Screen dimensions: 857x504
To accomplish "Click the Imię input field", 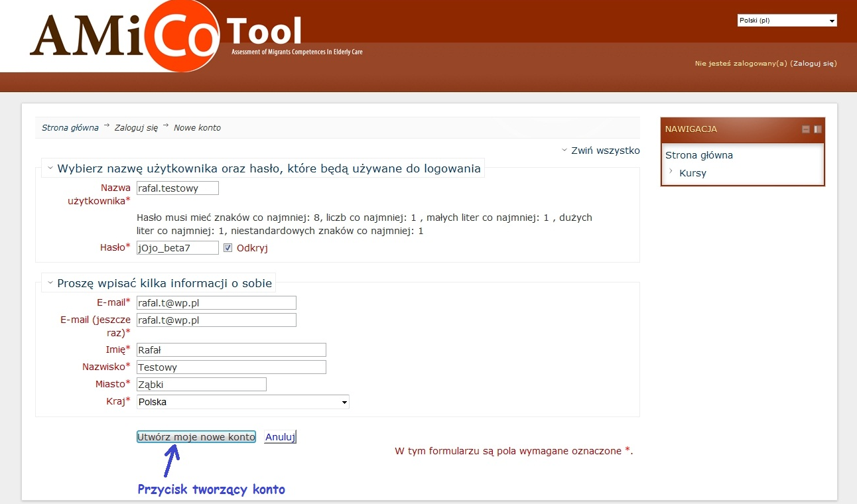I will tap(231, 350).
